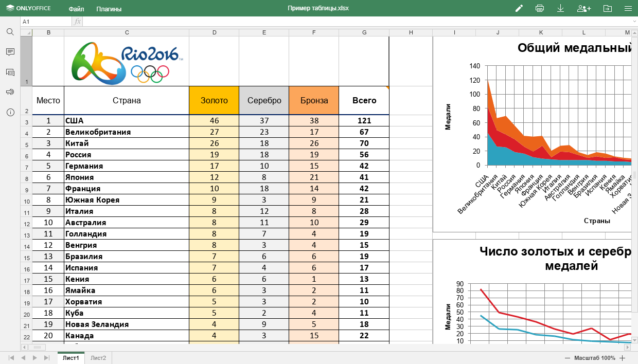Screen dimensions: 638x364
Task: Open the Плагины menu
Action: pyautogui.click(x=109, y=9)
